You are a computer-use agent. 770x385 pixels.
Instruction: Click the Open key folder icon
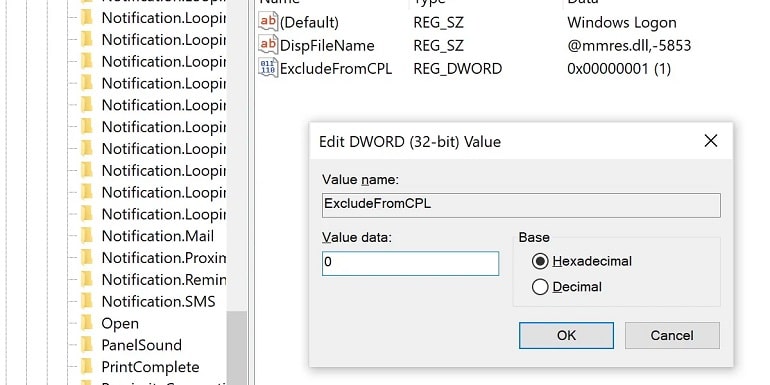point(87,323)
